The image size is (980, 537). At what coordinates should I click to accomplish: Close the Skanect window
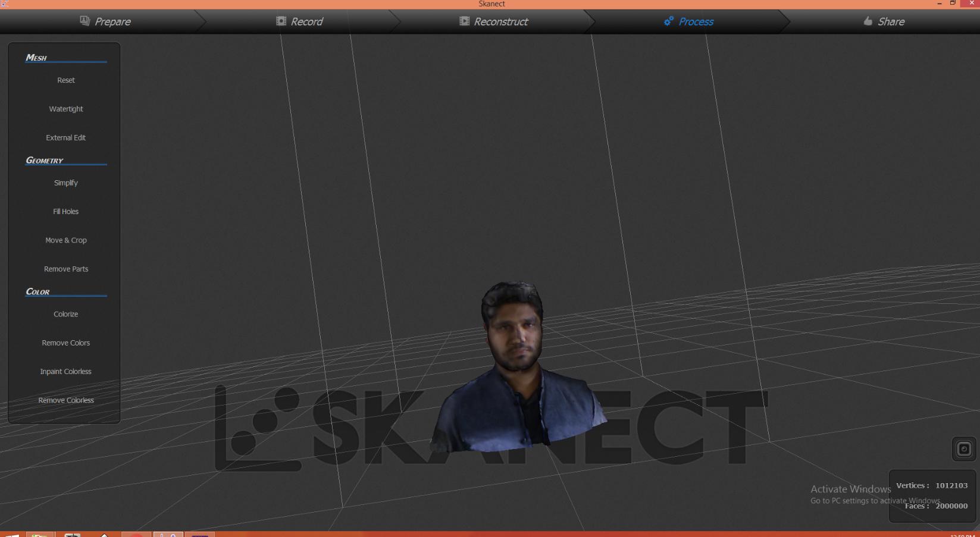click(972, 4)
